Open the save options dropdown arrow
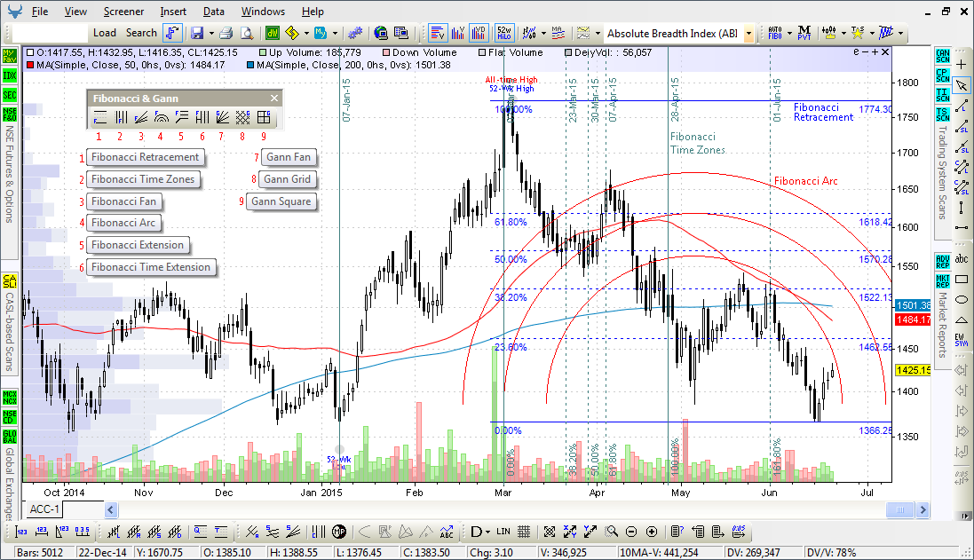This screenshot has width=974, height=560. (x=211, y=34)
